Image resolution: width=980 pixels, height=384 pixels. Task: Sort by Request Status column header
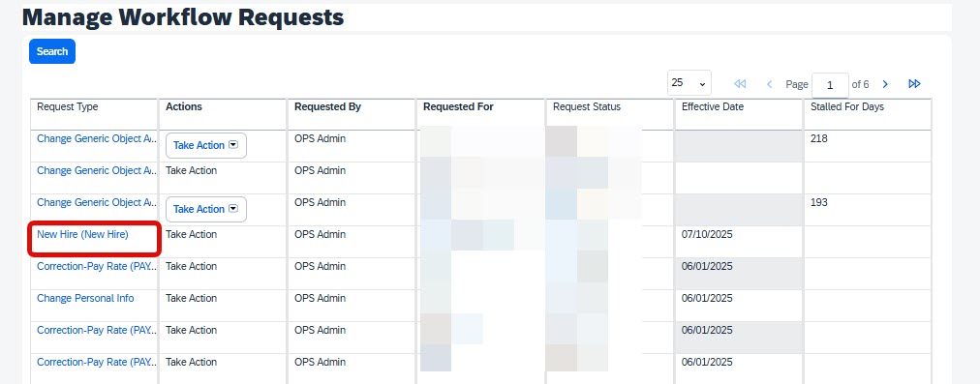click(x=587, y=106)
